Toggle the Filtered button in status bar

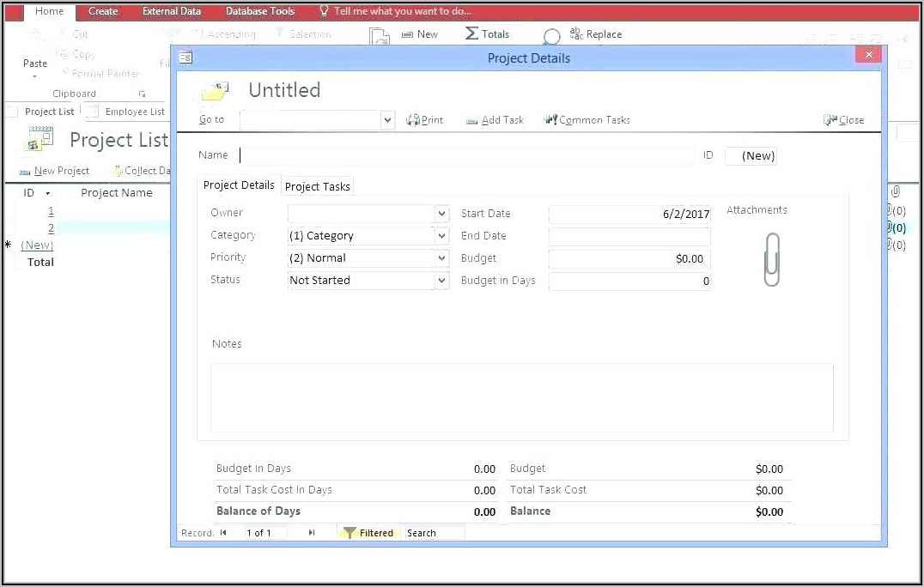pos(368,533)
